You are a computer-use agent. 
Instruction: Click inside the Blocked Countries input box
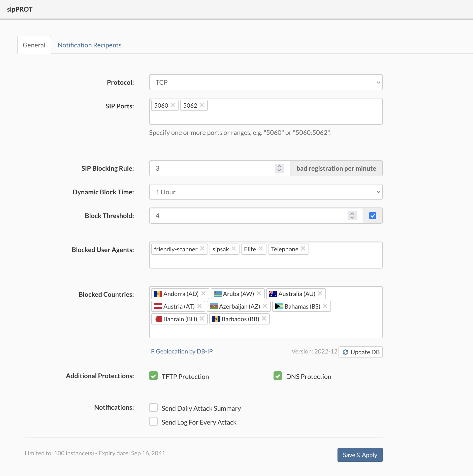click(x=266, y=331)
